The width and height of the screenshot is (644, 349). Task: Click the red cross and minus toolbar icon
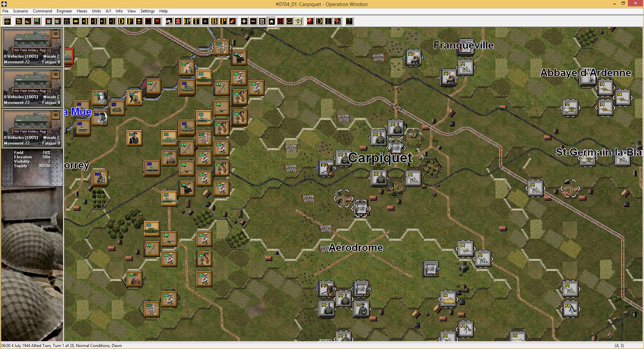pyautogui.click(x=178, y=21)
